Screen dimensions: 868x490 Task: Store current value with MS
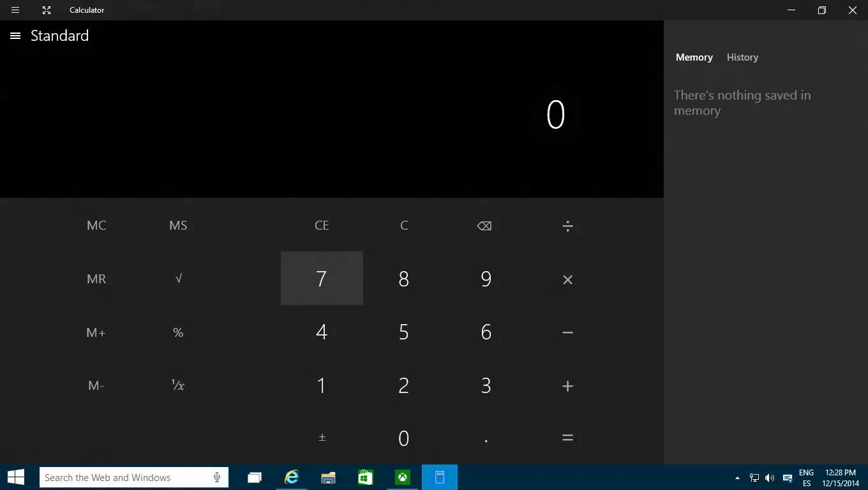pyautogui.click(x=178, y=225)
